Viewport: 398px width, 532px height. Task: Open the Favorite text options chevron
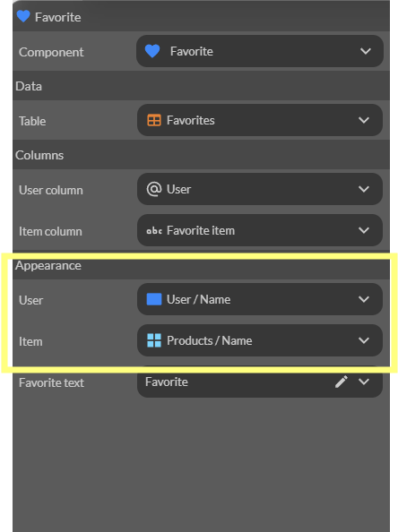[x=364, y=382]
